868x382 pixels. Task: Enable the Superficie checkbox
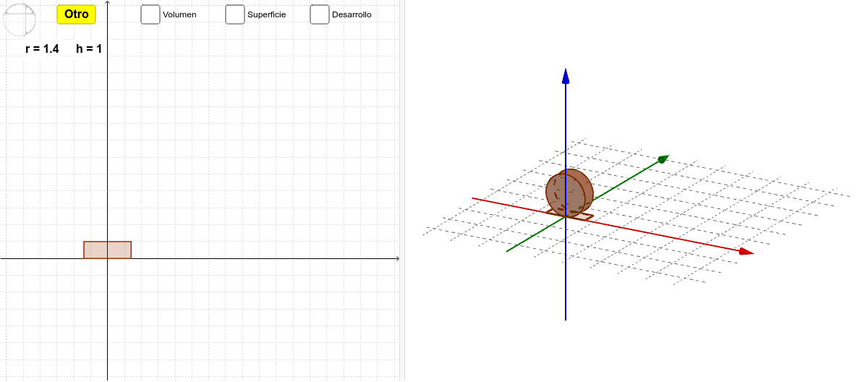click(x=235, y=14)
